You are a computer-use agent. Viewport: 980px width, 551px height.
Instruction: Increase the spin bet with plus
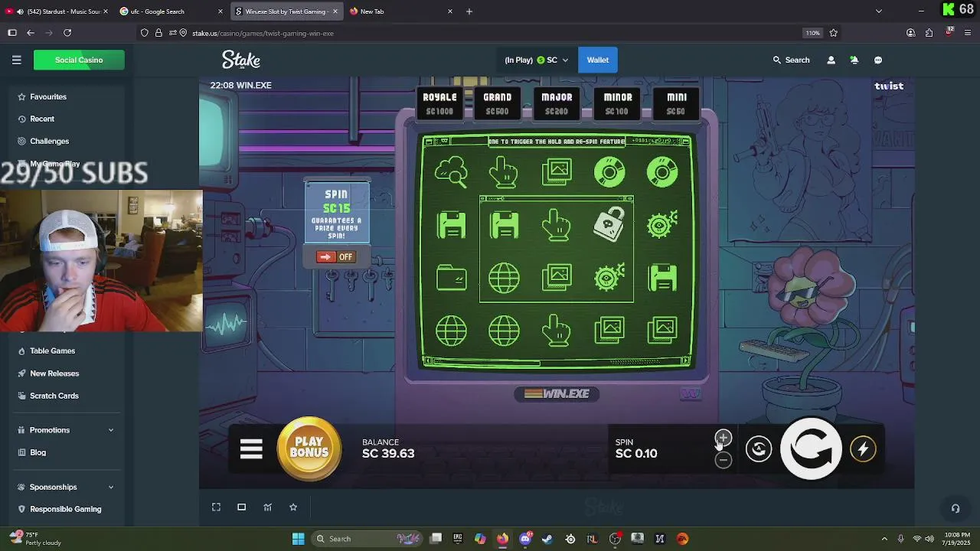click(x=723, y=439)
